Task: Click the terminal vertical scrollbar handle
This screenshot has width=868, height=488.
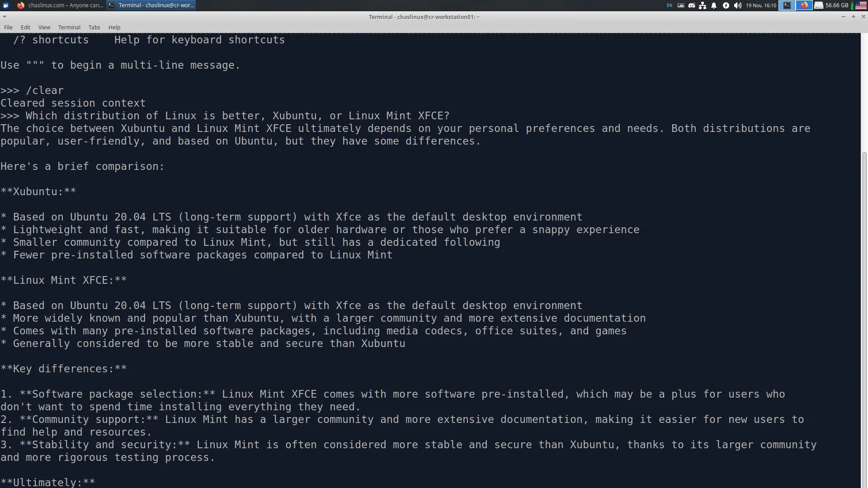Action: point(864,319)
